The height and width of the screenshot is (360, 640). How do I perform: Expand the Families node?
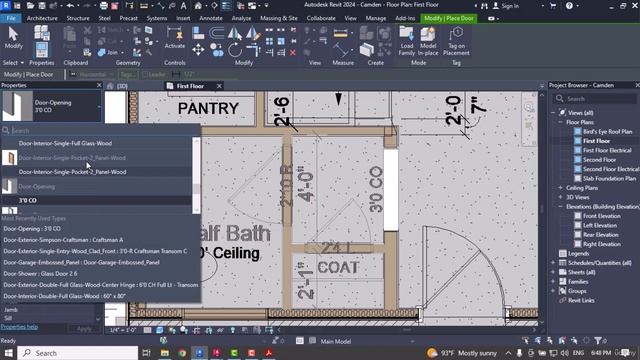pyautogui.click(x=553, y=282)
